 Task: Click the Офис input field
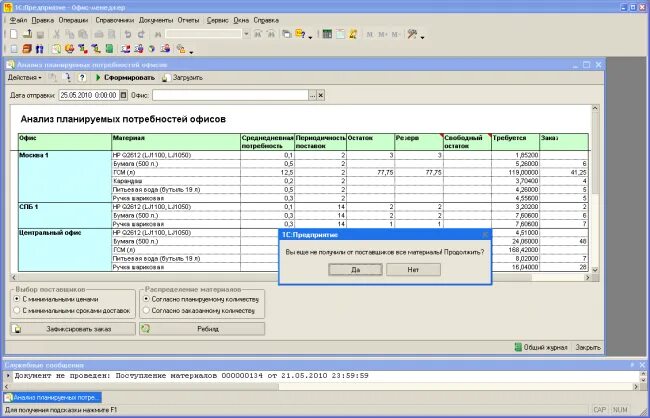coord(230,95)
